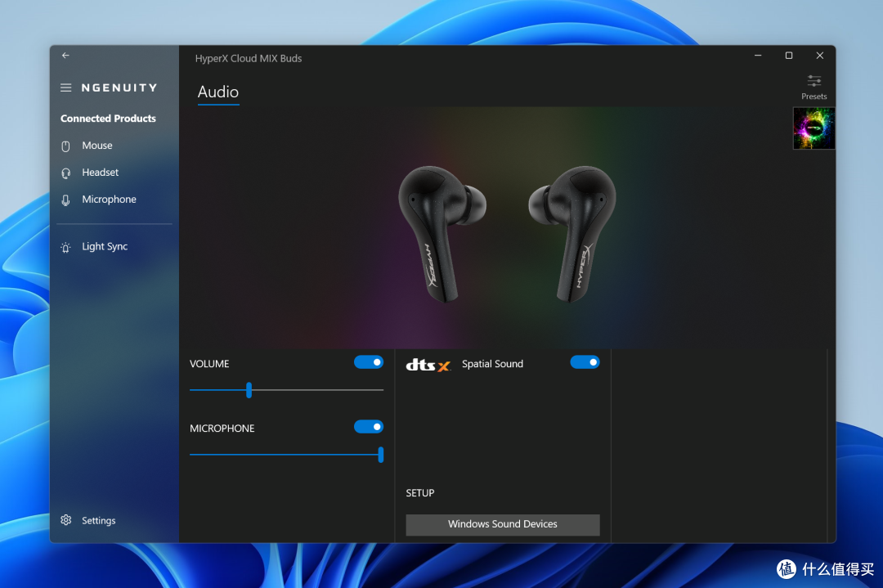Image resolution: width=883 pixels, height=588 pixels.
Task: Click the MICROPHONE slider handle
Action: (x=381, y=455)
